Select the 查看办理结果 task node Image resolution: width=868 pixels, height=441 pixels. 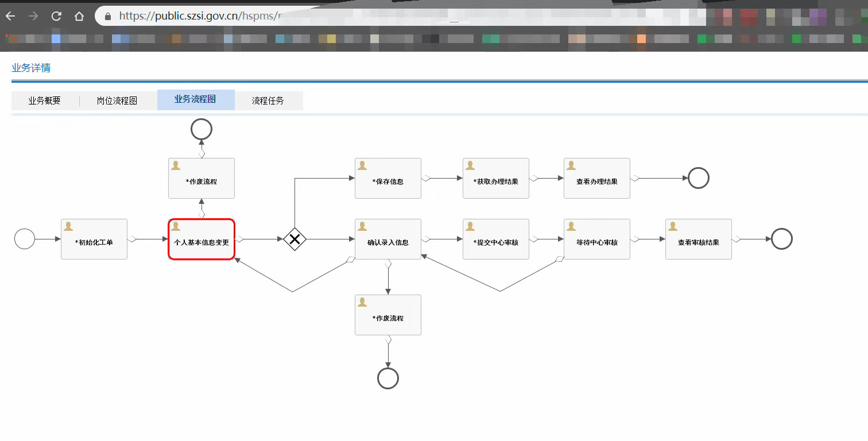(x=597, y=178)
